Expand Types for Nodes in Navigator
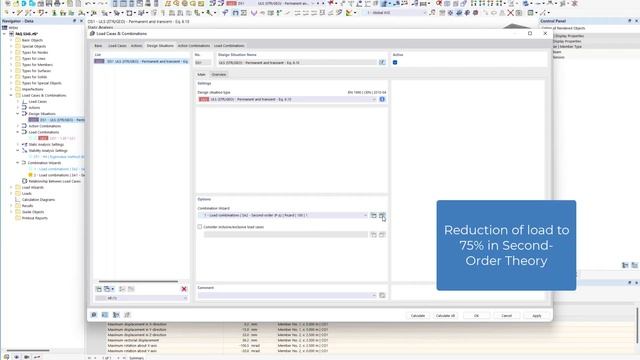The height and width of the screenshot is (360, 640). pyautogui.click(x=11, y=52)
